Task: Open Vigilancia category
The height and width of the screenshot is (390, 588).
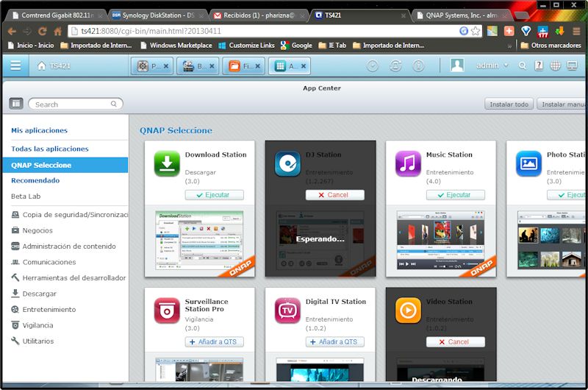Action: 32,325
